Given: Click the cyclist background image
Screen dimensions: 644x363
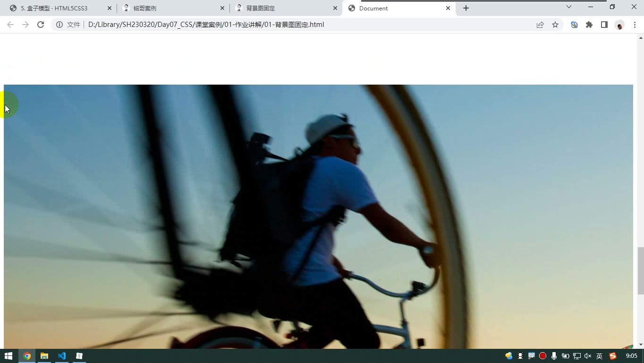Looking at the screenshot, I should click(x=318, y=216).
